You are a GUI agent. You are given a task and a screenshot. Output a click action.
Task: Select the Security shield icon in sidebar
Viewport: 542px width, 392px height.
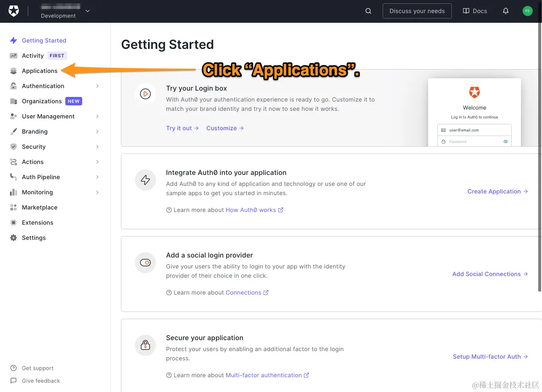click(x=13, y=147)
